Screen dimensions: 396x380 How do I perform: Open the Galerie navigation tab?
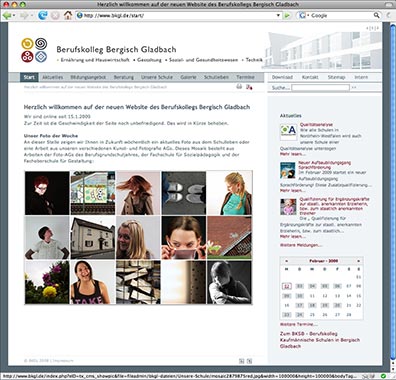coord(188,77)
